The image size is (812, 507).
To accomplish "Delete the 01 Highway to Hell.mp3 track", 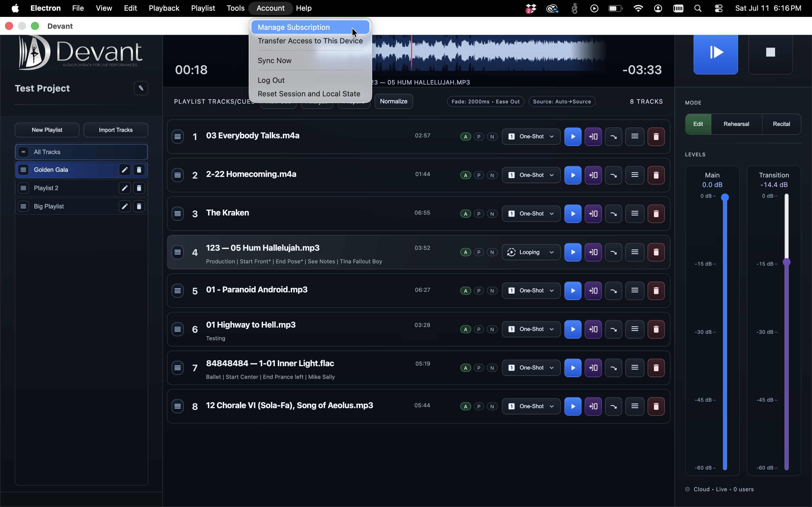I will (656, 329).
